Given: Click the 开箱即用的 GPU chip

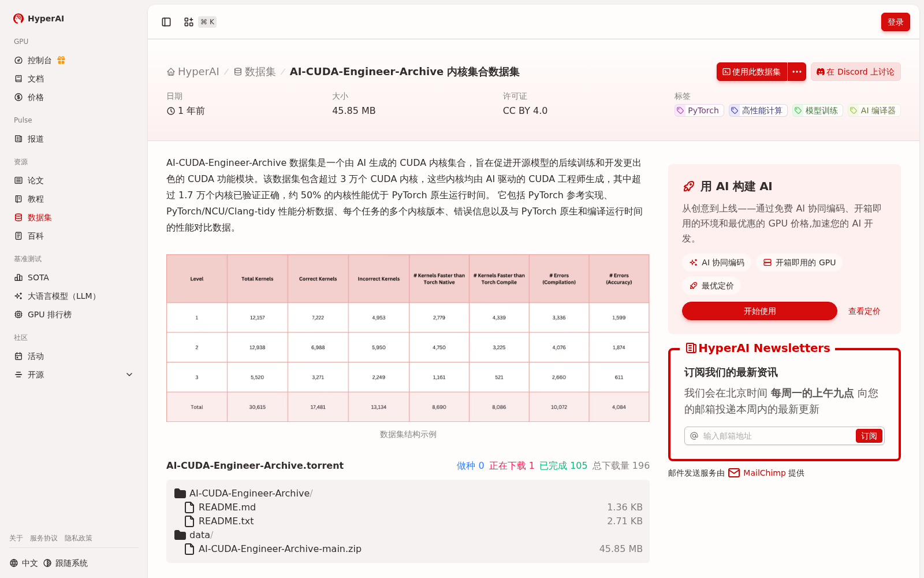Looking at the screenshot, I should [799, 262].
